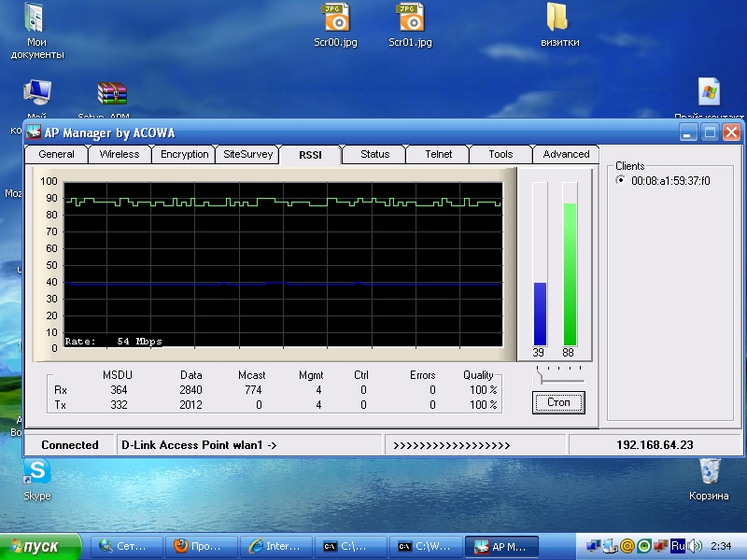Open the Skype desktop shortcut
The image size is (747, 560).
click(37, 472)
